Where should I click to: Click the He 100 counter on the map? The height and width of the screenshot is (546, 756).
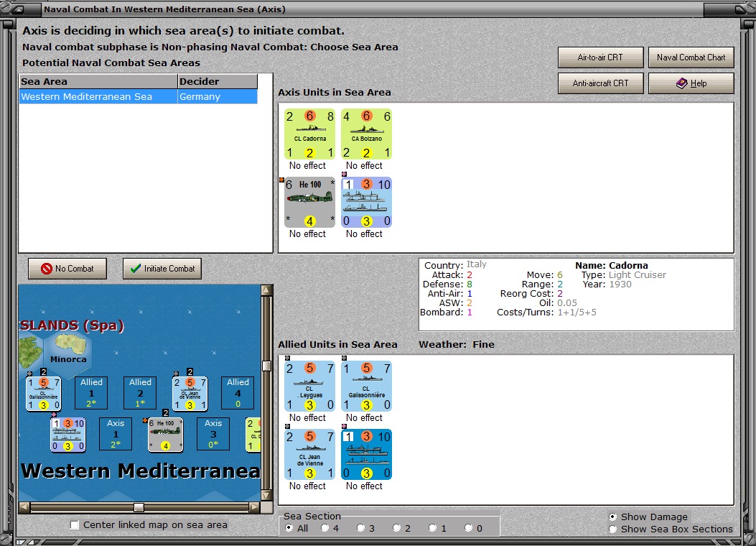pos(165,435)
